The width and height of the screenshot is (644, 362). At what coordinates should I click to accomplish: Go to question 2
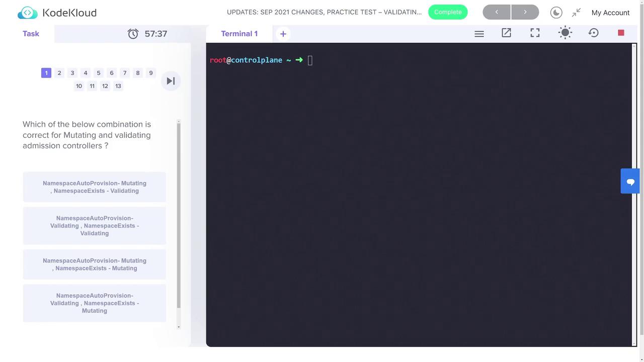59,73
